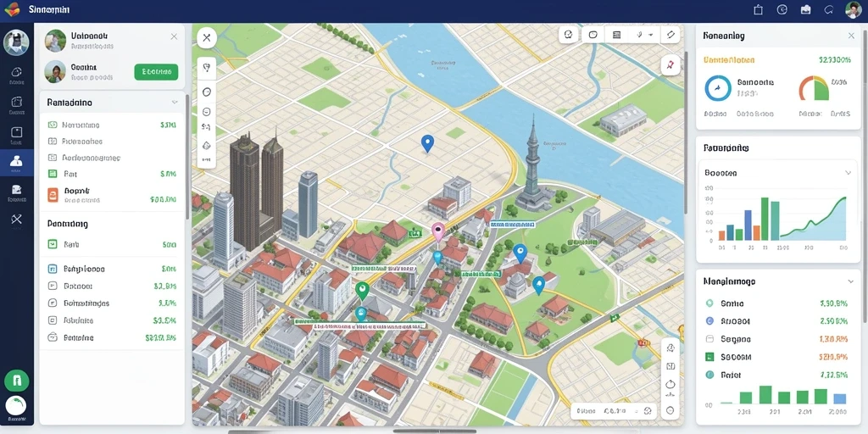Select the orange icon item in left list

(x=53, y=194)
